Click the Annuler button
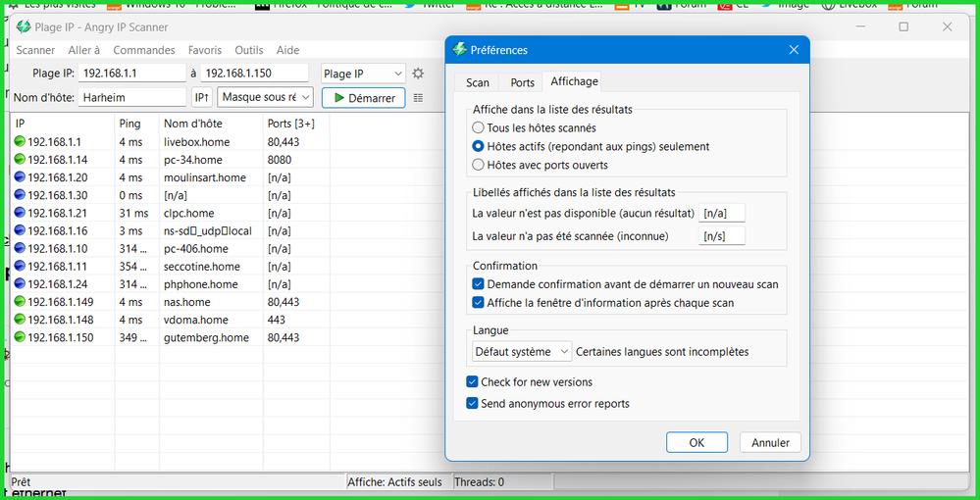Image resolution: width=980 pixels, height=500 pixels. 770,442
